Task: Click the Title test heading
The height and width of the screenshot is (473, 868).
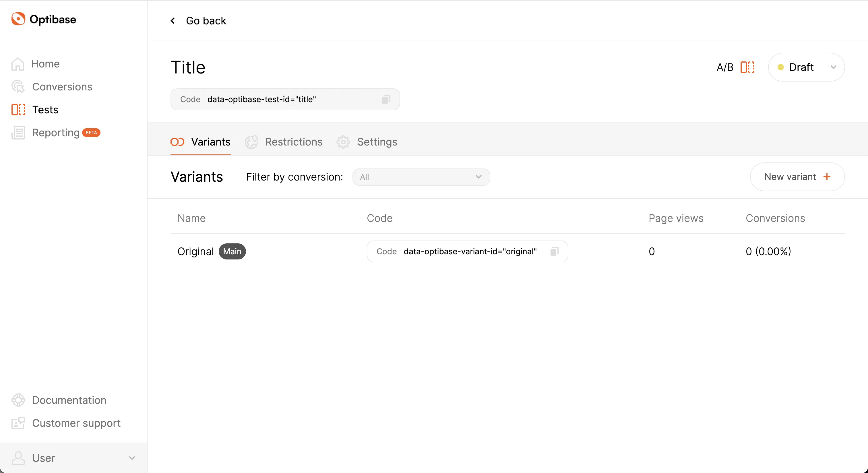Action: (188, 67)
